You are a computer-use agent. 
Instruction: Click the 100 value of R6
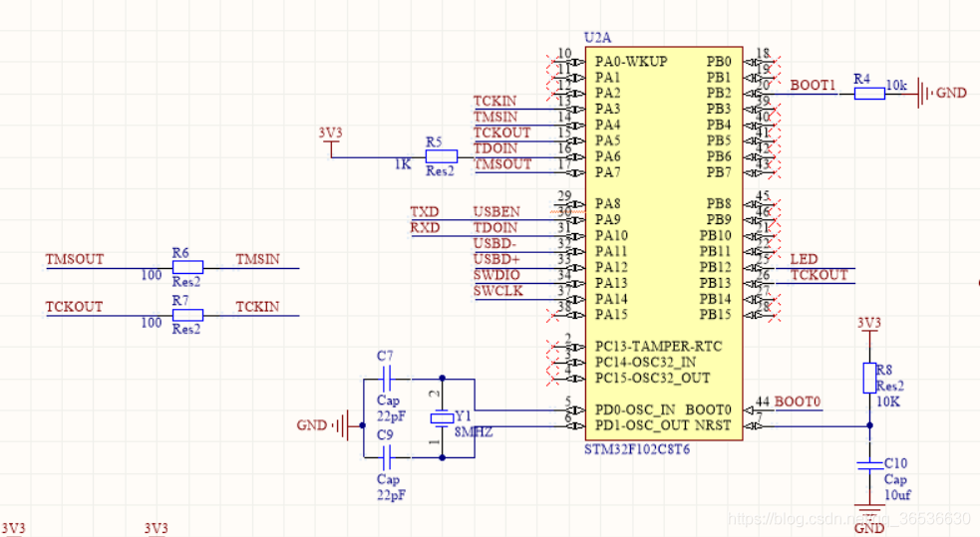[152, 275]
